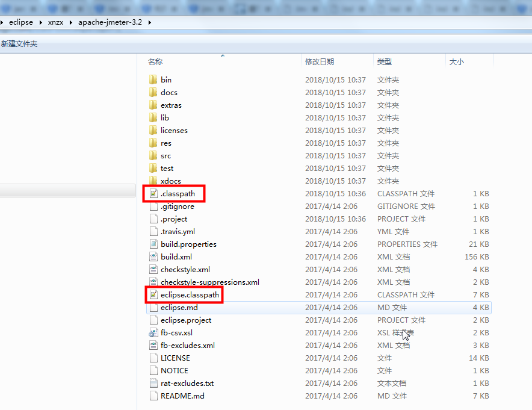The width and height of the screenshot is (532, 410).
Task: Select the file named .gitignore
Action: coord(178,207)
